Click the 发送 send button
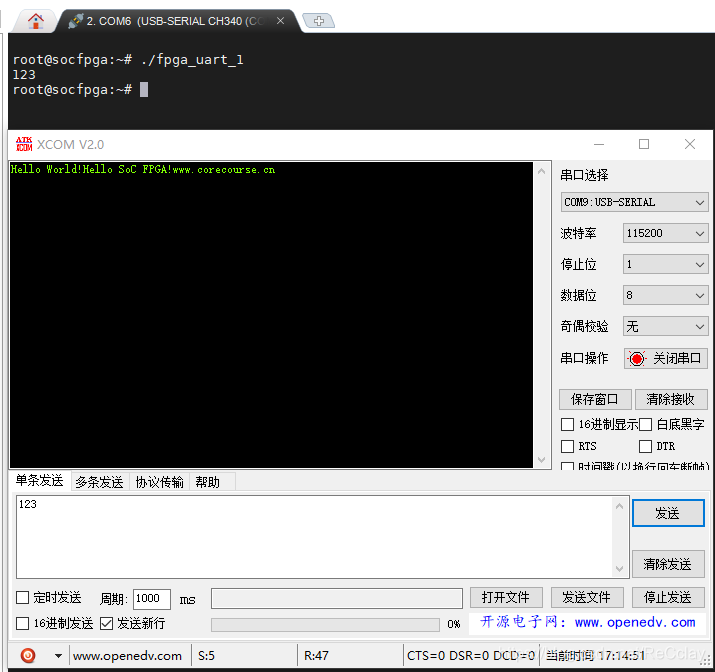 pyautogui.click(x=668, y=513)
